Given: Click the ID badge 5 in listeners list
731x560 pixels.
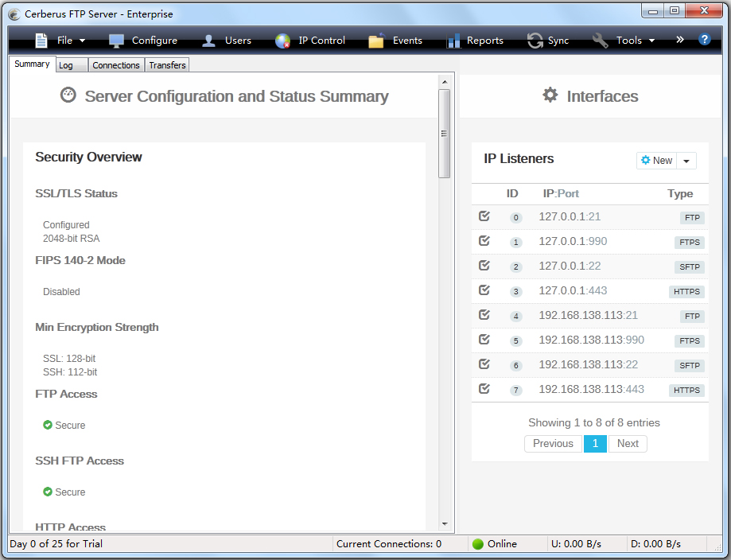Looking at the screenshot, I should click(515, 340).
